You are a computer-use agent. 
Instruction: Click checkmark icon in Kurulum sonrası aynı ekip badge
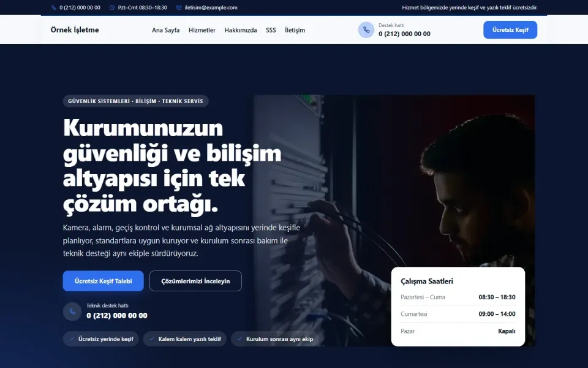pos(239,339)
